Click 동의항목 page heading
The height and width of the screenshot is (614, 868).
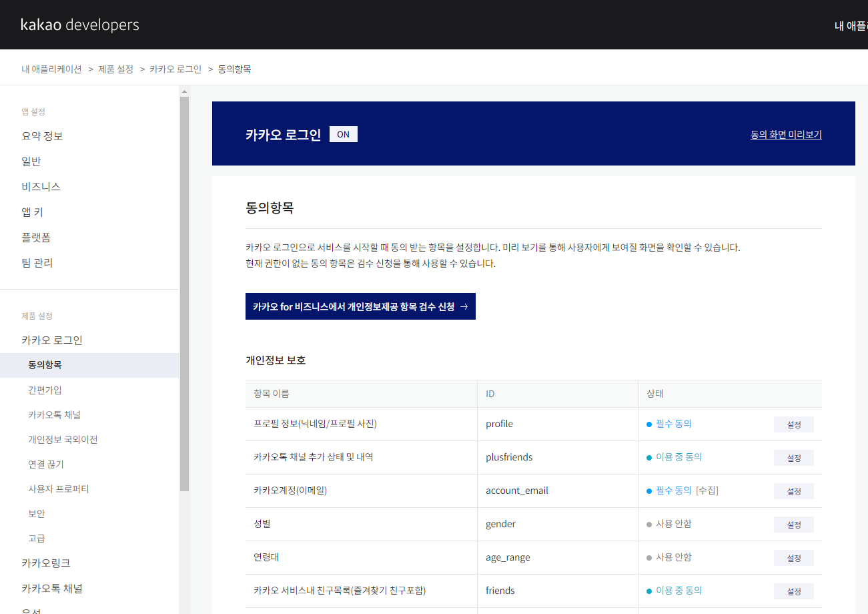click(270, 208)
